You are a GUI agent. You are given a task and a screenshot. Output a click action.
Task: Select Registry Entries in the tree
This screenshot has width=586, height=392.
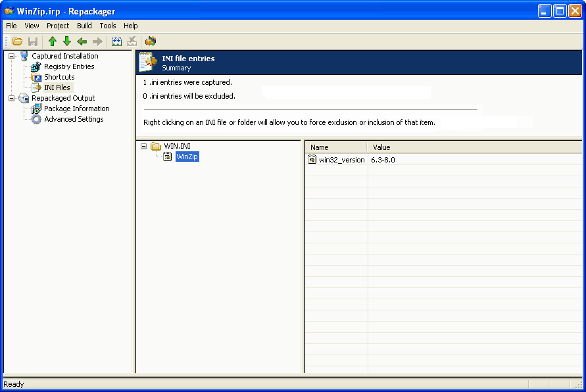pyautogui.click(x=69, y=66)
